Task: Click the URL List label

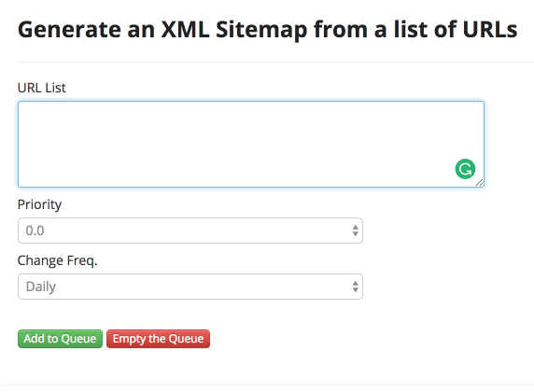Action: click(x=42, y=88)
